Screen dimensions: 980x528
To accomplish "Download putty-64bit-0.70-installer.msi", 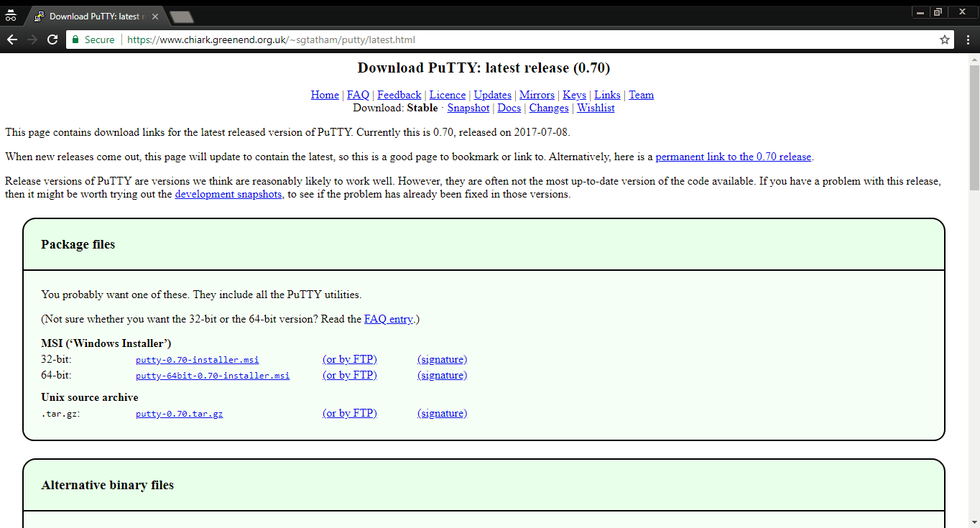I will (213, 376).
